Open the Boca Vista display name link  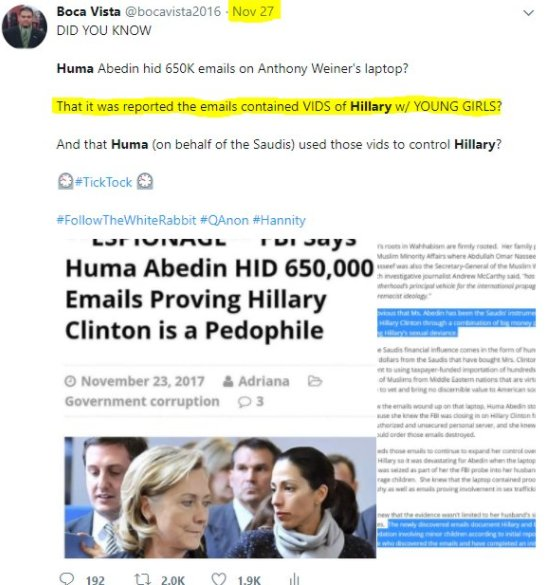pos(88,12)
